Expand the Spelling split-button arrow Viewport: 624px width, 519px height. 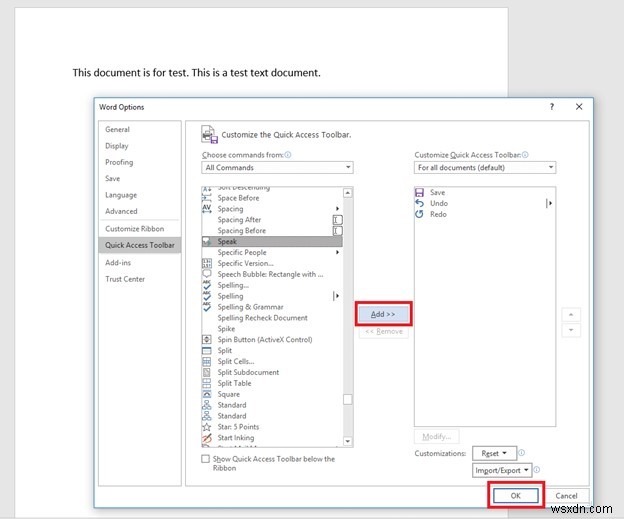click(337, 296)
